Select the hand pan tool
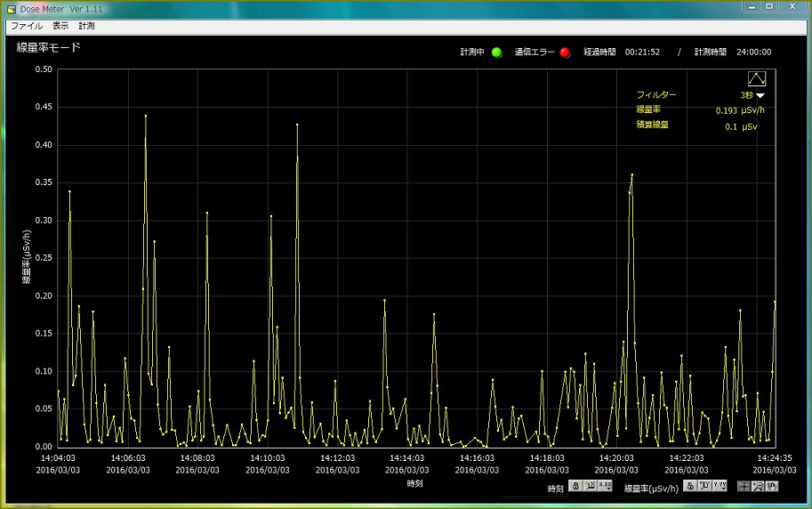812x509 pixels. [x=772, y=486]
